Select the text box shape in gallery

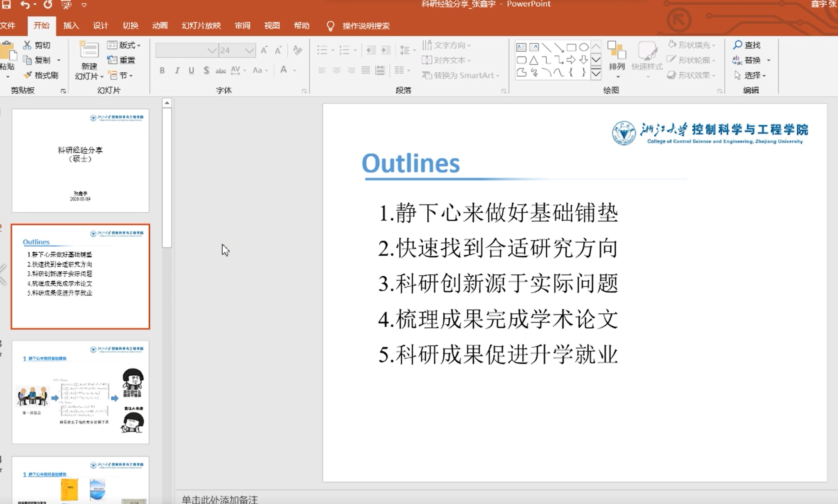coord(521,47)
